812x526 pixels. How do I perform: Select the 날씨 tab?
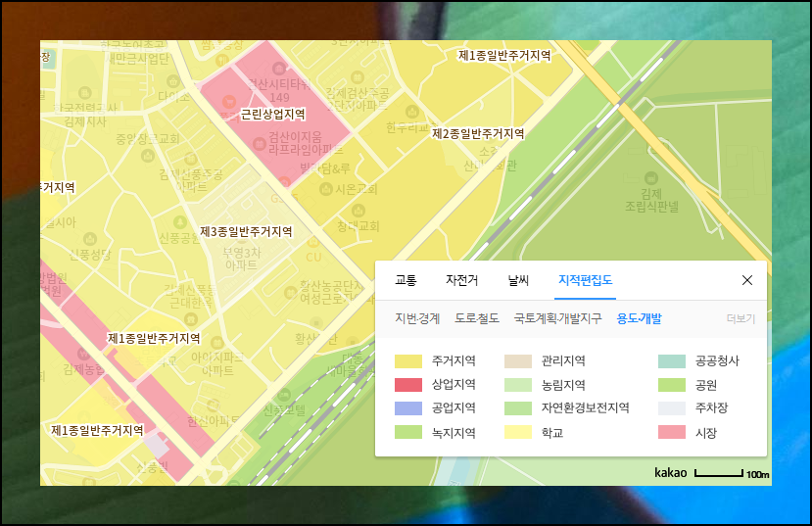(518, 280)
